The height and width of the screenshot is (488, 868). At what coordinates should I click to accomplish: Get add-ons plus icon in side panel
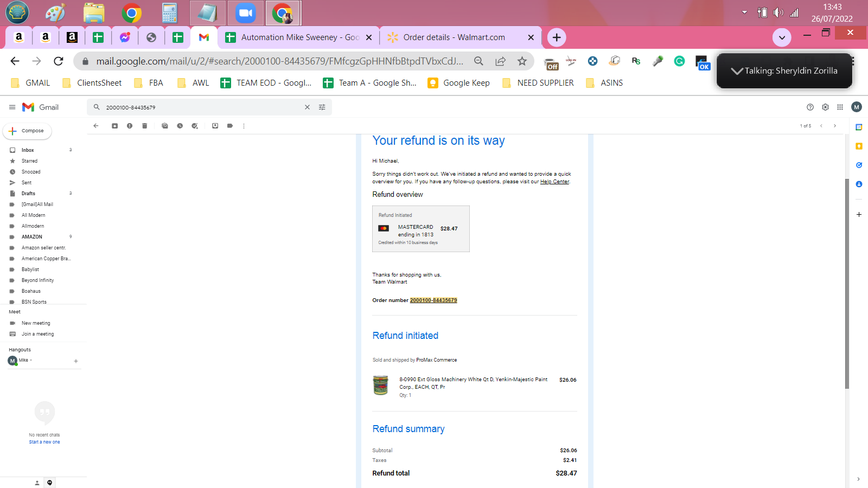click(x=859, y=215)
